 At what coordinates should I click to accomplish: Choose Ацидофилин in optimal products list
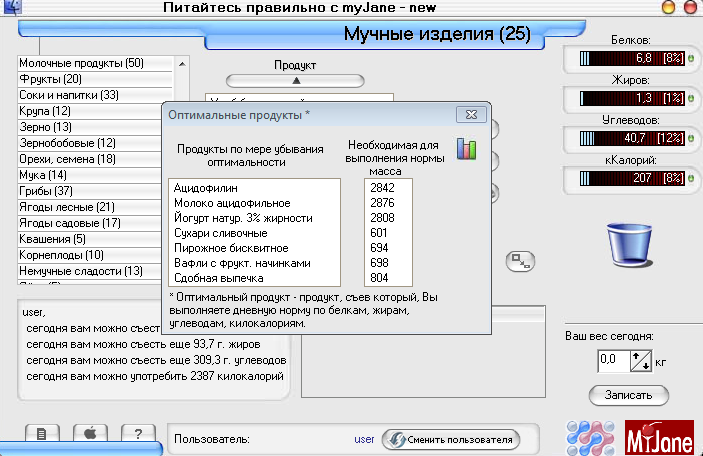tap(208, 187)
